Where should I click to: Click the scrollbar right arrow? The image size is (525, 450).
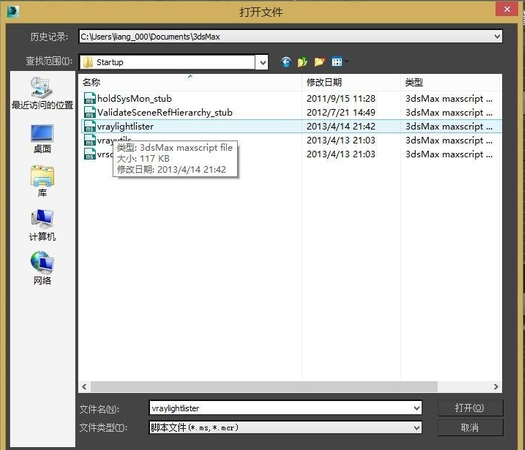point(496,387)
